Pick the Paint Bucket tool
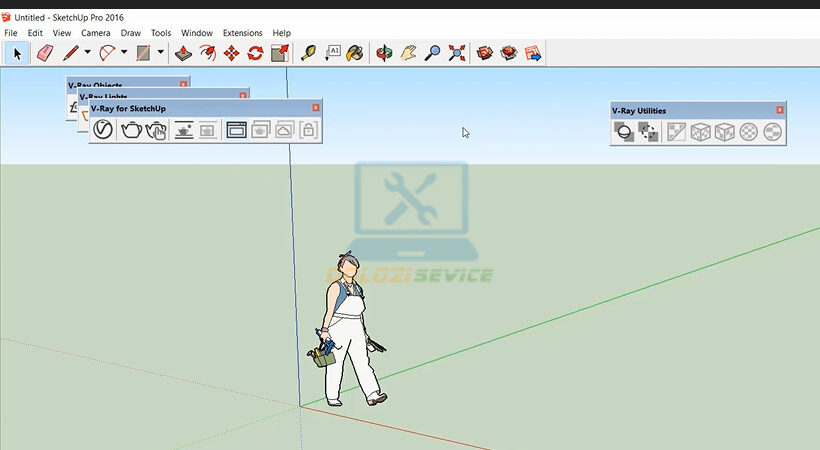Screen dimensions: 820x450 (x=354, y=52)
